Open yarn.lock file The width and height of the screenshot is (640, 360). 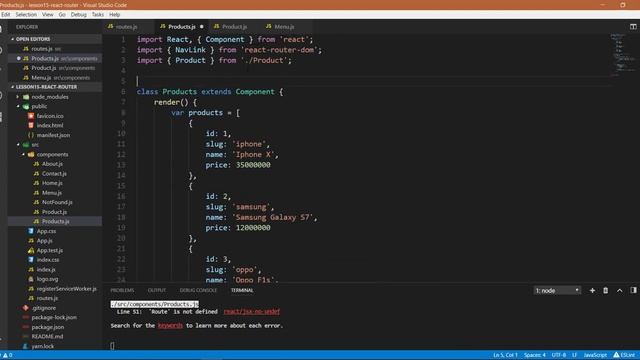(x=42, y=346)
